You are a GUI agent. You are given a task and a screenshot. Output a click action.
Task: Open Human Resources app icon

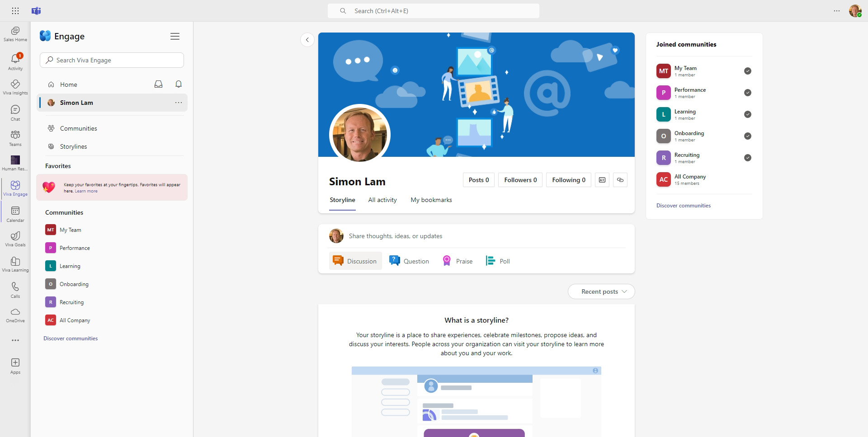point(15,163)
